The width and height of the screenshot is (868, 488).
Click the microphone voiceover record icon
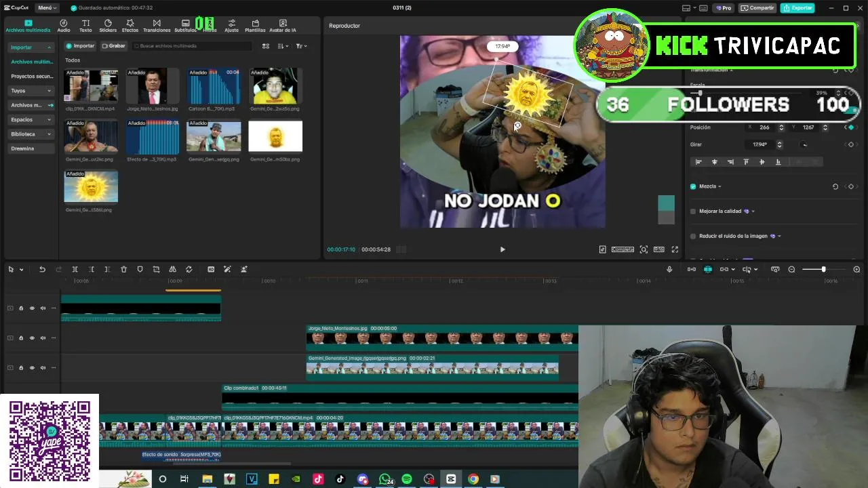point(669,270)
